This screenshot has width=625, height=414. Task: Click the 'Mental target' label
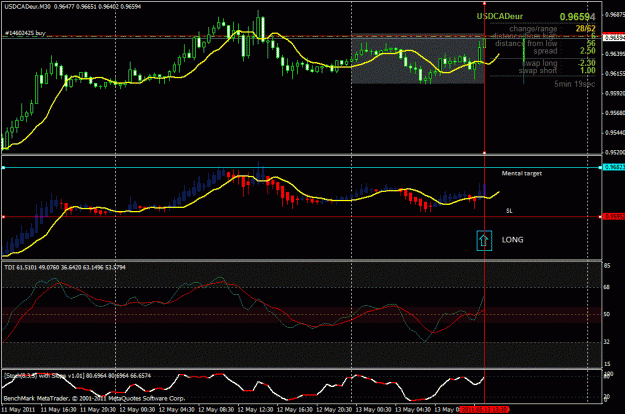tap(521, 173)
